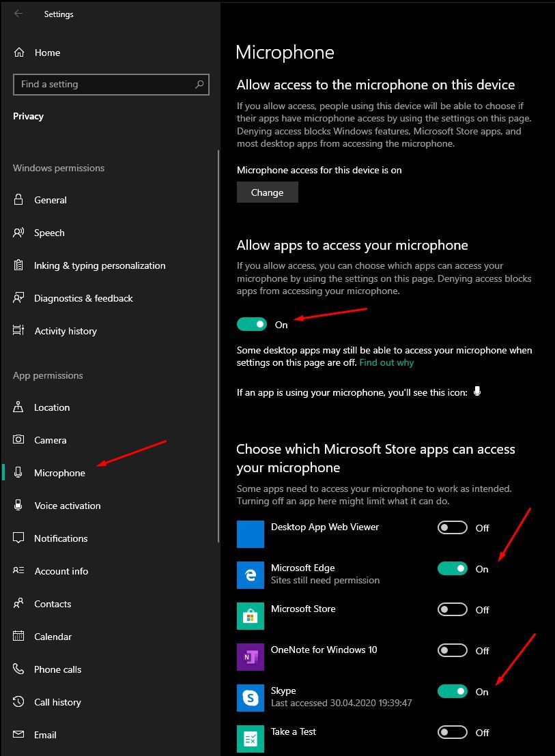Click the Microphone icon in sidebar
Viewport: 555px width, 756px height.
coord(18,472)
